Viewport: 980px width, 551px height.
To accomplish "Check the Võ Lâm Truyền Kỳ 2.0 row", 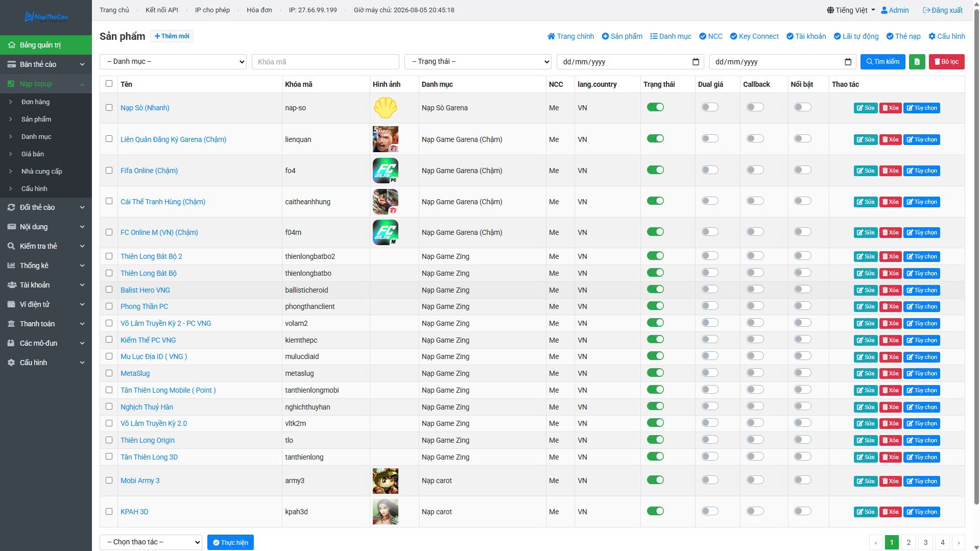I will (x=109, y=423).
